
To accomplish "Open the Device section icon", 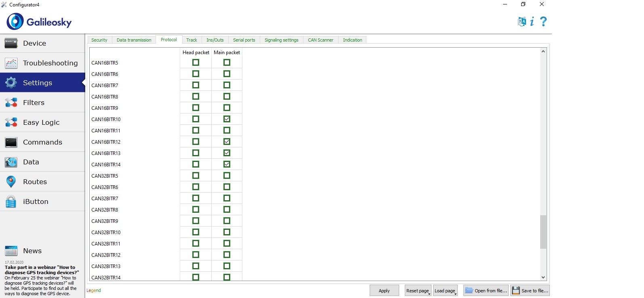I will [x=11, y=43].
